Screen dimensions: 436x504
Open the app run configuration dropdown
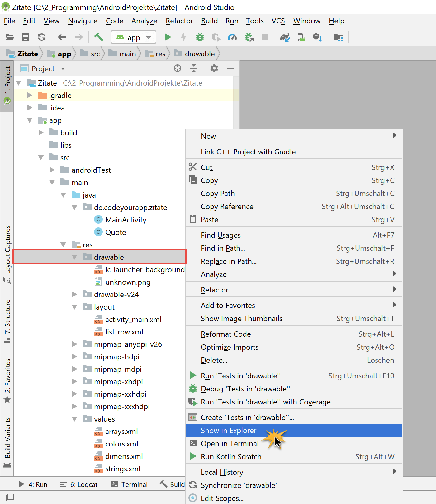(133, 37)
